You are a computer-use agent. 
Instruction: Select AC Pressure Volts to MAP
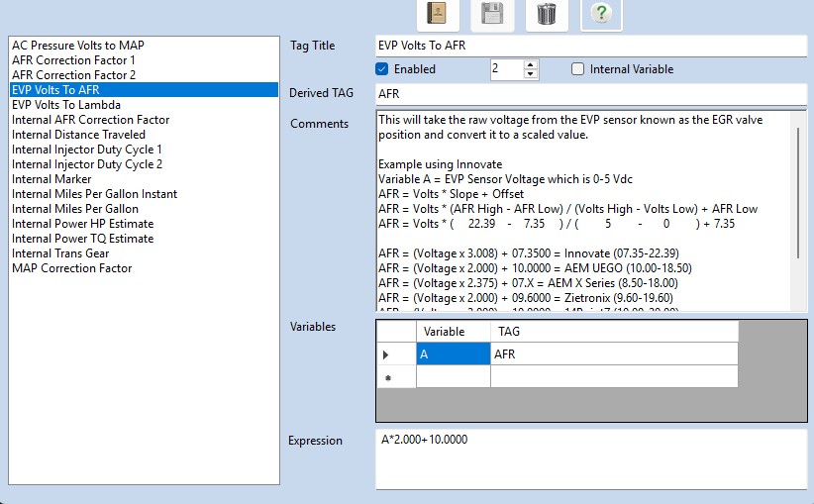[144, 46]
